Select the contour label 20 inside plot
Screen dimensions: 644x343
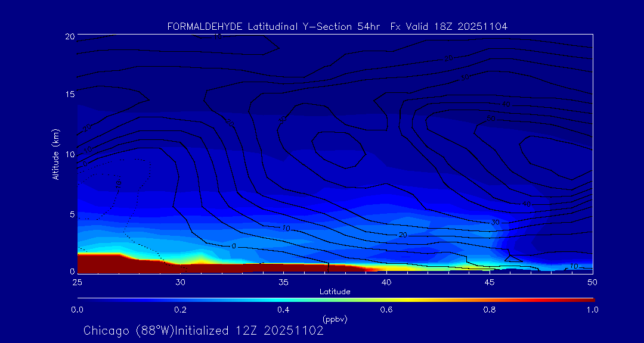coord(402,235)
